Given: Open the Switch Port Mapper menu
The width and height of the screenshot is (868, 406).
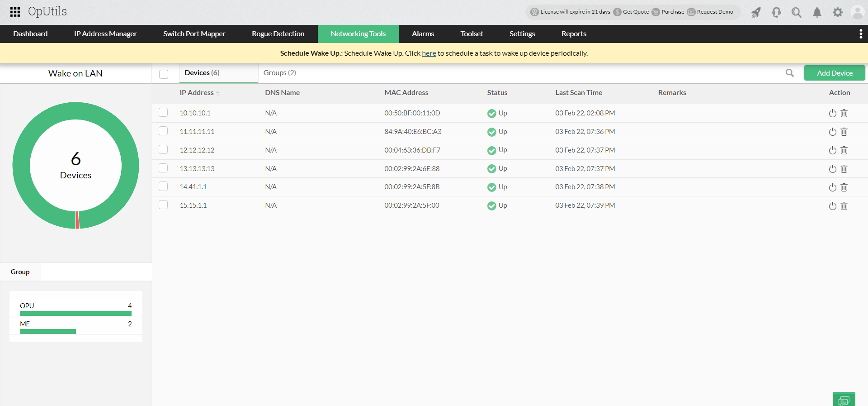Looking at the screenshot, I should (194, 34).
